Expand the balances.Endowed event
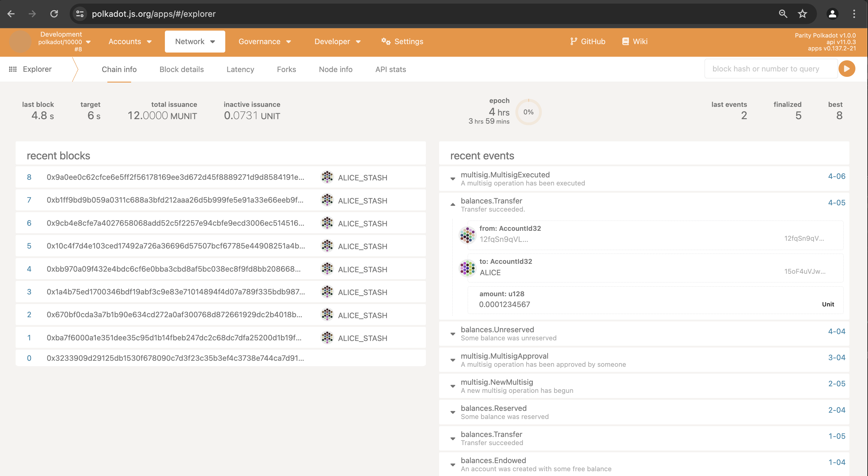868x476 pixels. tap(453, 465)
